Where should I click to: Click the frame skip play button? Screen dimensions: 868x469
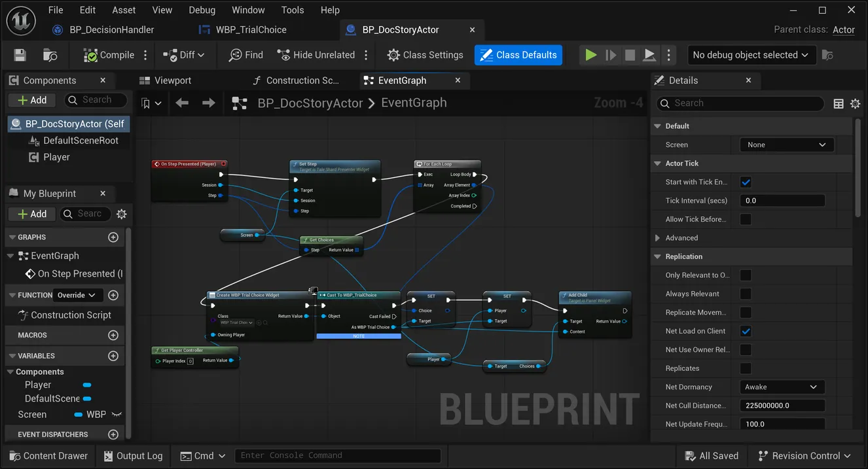point(611,55)
